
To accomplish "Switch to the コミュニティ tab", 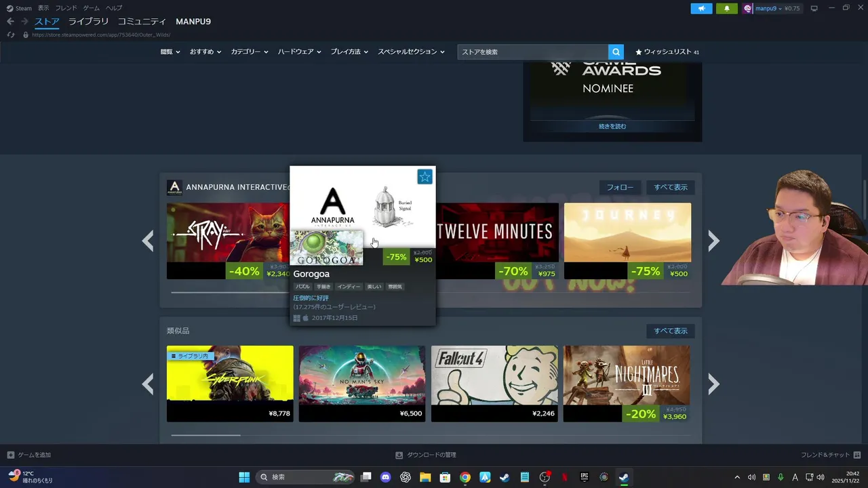I will [x=142, y=22].
